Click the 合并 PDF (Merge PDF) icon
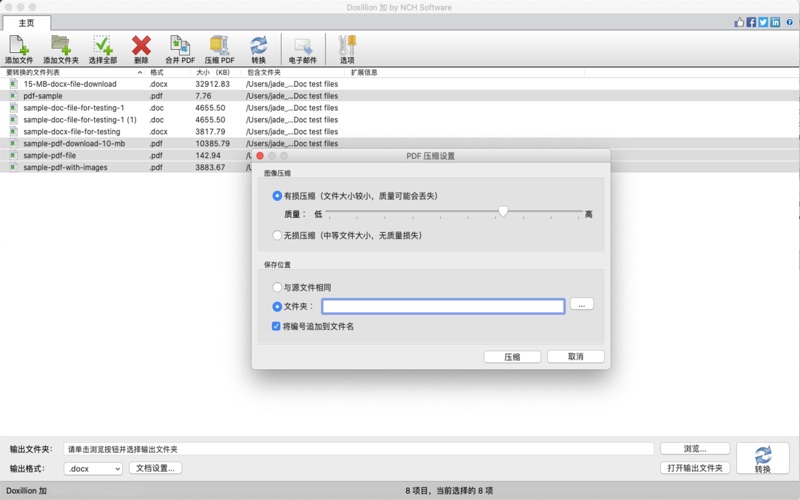Screen dimensions: 800x500 click(x=180, y=48)
